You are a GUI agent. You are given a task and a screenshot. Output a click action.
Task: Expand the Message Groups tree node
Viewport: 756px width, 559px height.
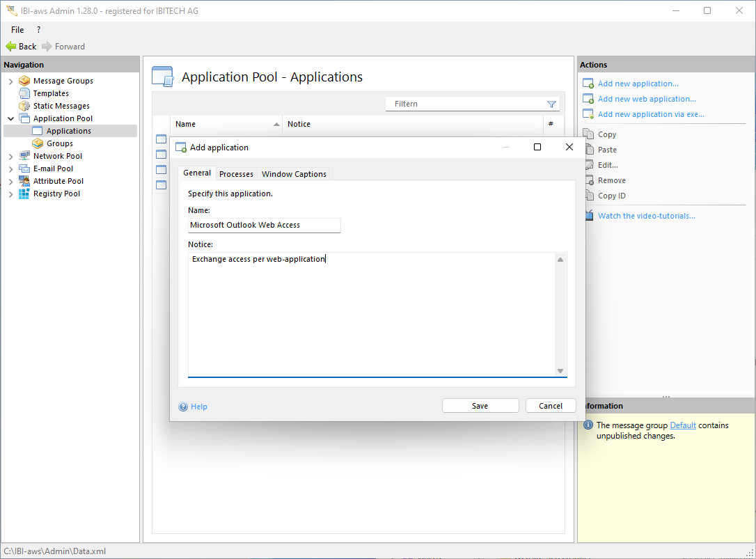click(x=10, y=81)
